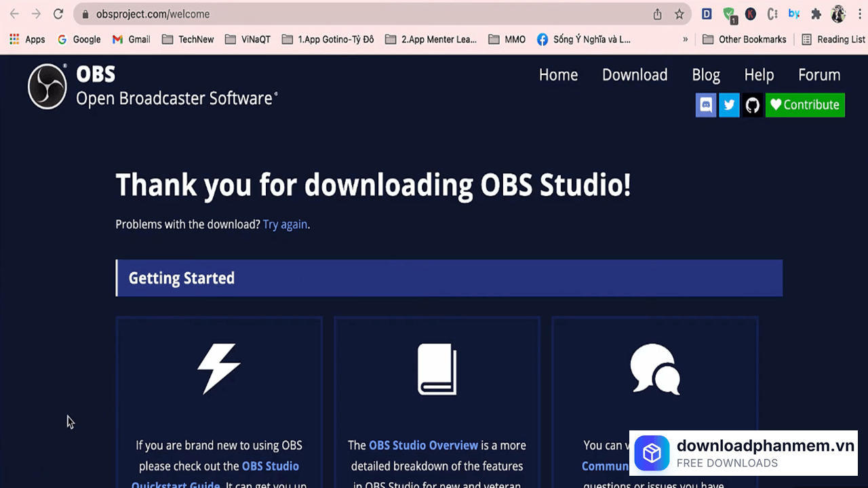Click the Open Broadcaster Software title text
Viewport: 868px width, 488px height.
click(176, 99)
